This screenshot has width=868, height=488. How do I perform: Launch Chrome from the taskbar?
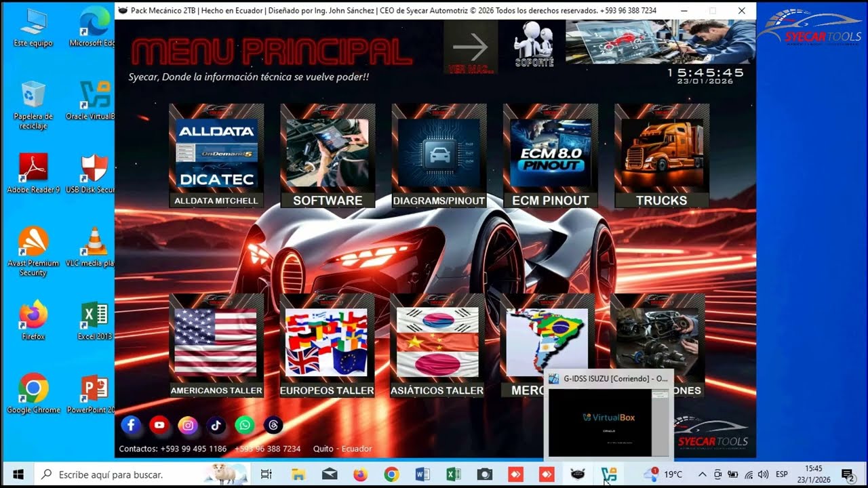point(391,474)
